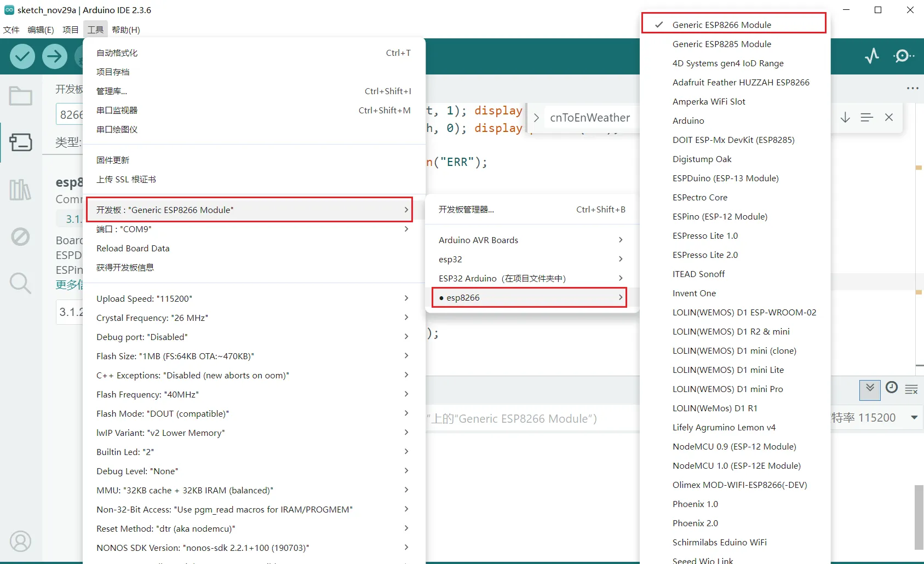Click the boards manager 8266 search field

pos(70,114)
